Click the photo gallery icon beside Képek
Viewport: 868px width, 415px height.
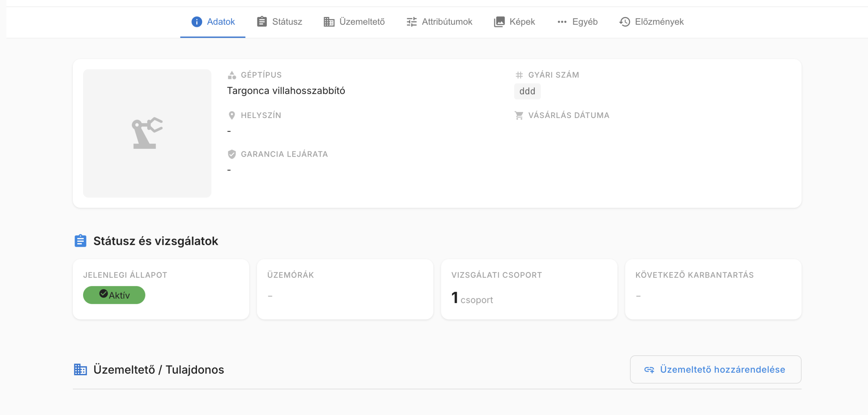(x=499, y=22)
